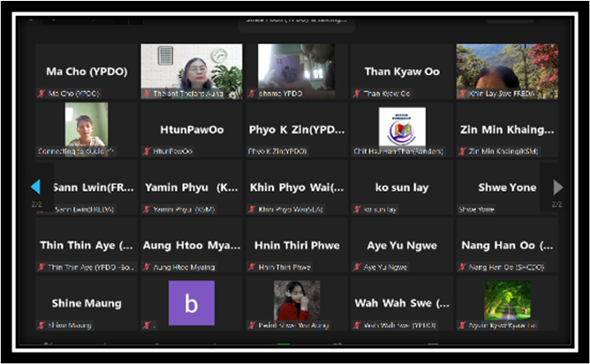Select Chit Hau Han Thar tile with book logo
Viewport: 590px width, 364px height.
[402, 130]
